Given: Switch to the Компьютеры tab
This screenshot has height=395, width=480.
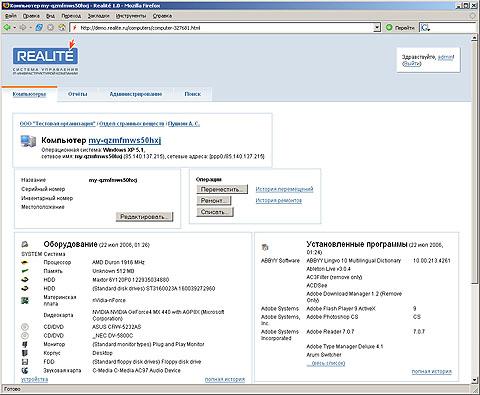Looking at the screenshot, I should coord(29,94).
